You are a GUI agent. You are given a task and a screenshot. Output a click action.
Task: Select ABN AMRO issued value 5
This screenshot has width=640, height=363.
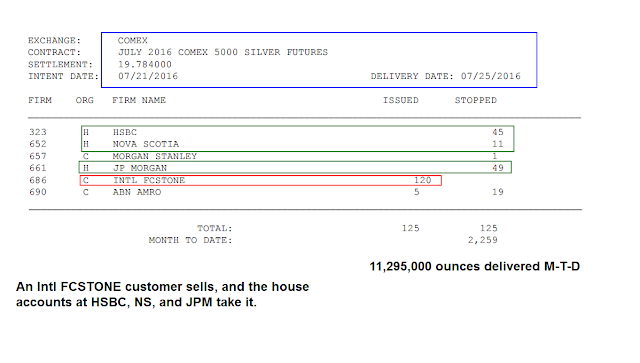[x=417, y=192]
